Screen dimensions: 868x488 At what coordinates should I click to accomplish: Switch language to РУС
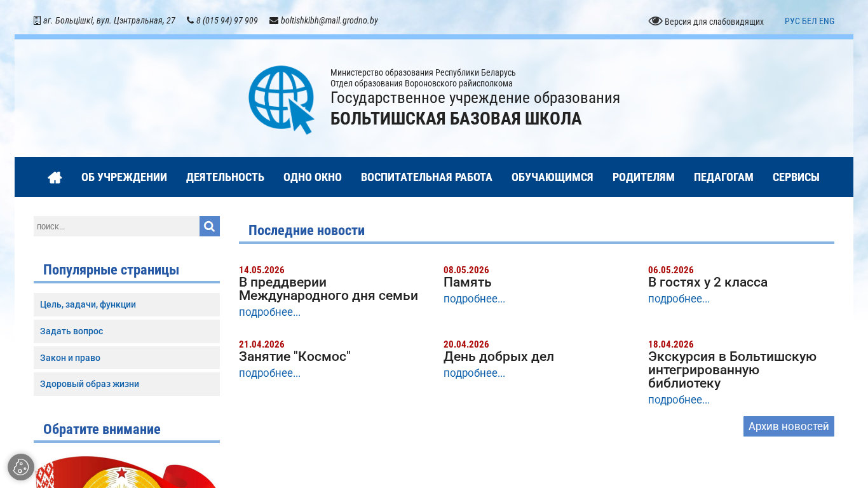point(792,21)
